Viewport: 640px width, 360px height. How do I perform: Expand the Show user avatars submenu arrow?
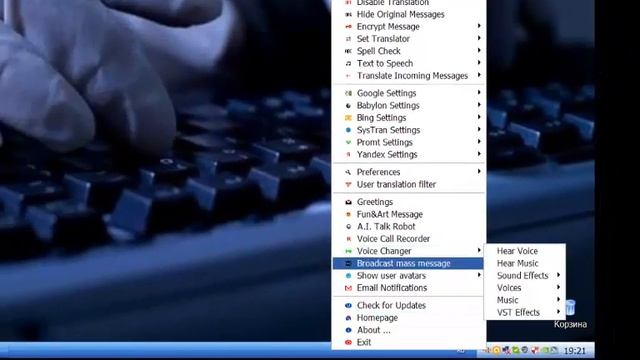point(479,275)
